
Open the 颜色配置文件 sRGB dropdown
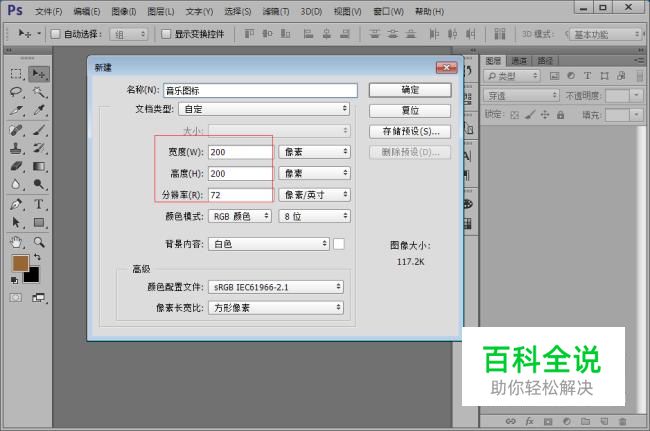click(276, 287)
